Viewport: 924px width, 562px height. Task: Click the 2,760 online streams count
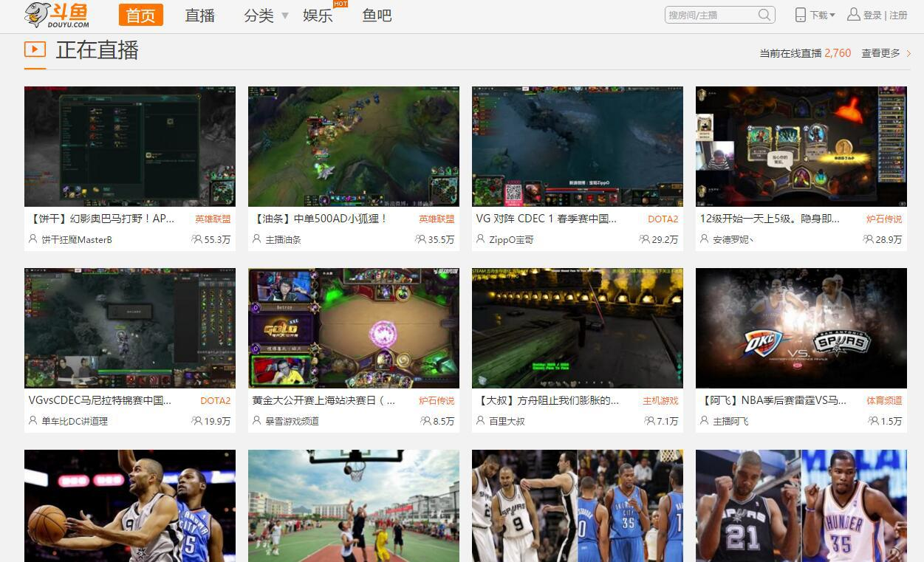click(x=838, y=53)
